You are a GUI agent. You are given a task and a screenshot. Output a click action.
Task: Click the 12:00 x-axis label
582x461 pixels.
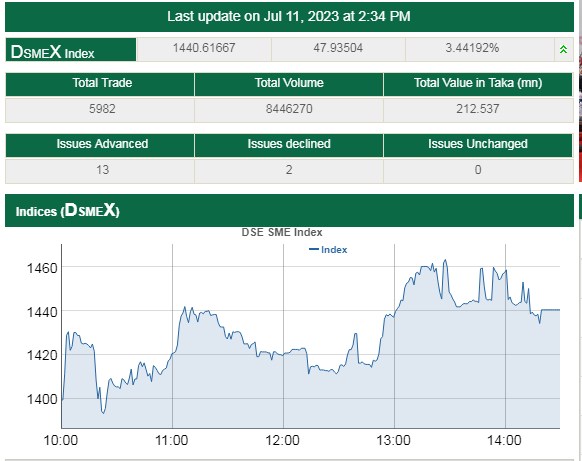(282, 441)
